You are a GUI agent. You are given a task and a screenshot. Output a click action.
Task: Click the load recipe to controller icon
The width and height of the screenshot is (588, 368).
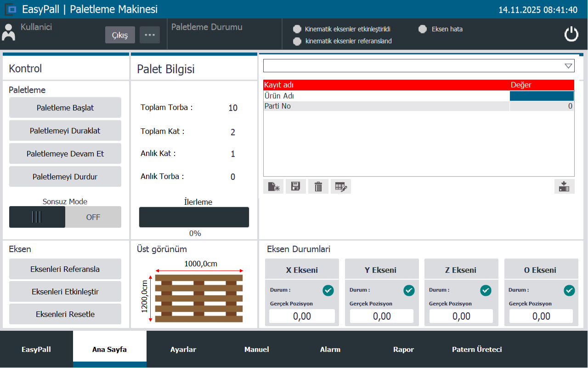pos(564,186)
